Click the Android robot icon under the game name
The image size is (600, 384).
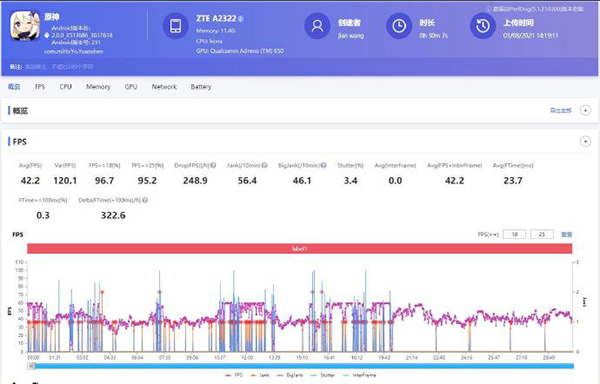point(47,35)
